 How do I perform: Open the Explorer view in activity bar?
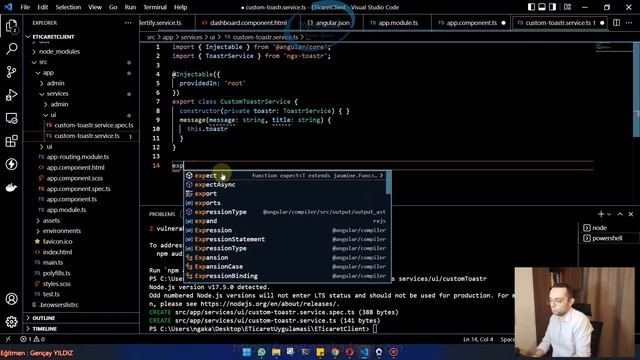click(11, 26)
